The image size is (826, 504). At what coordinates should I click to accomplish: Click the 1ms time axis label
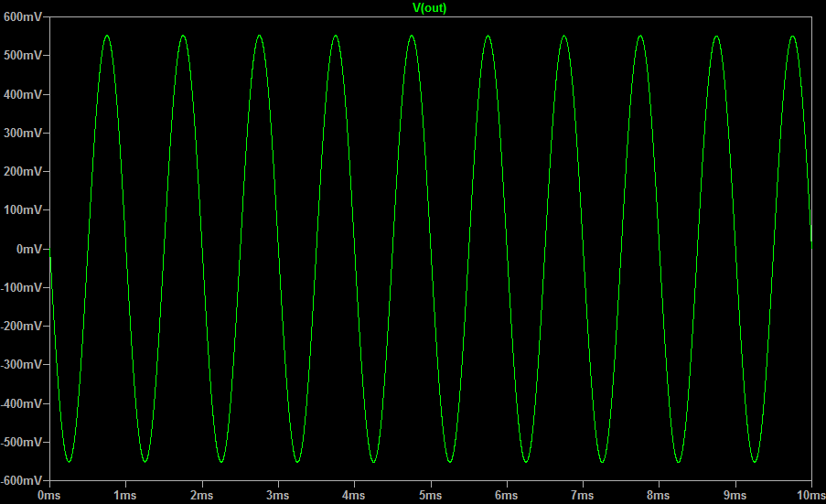[x=125, y=496]
